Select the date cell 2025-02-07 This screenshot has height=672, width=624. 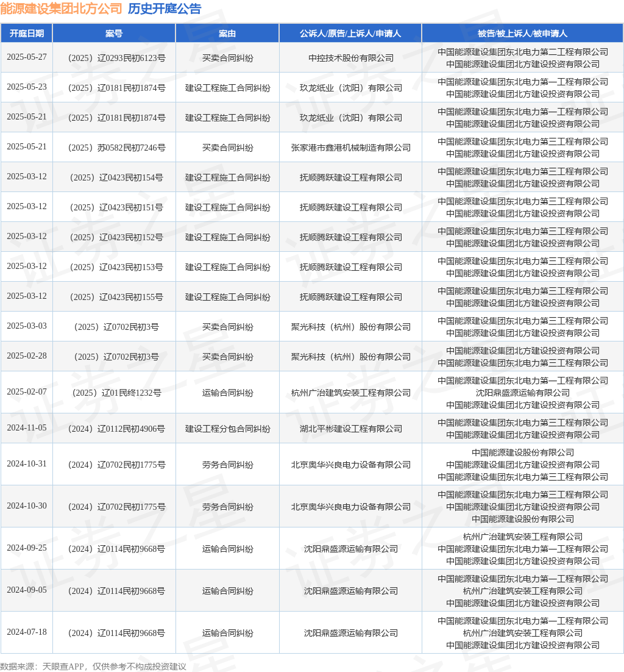[27, 391]
